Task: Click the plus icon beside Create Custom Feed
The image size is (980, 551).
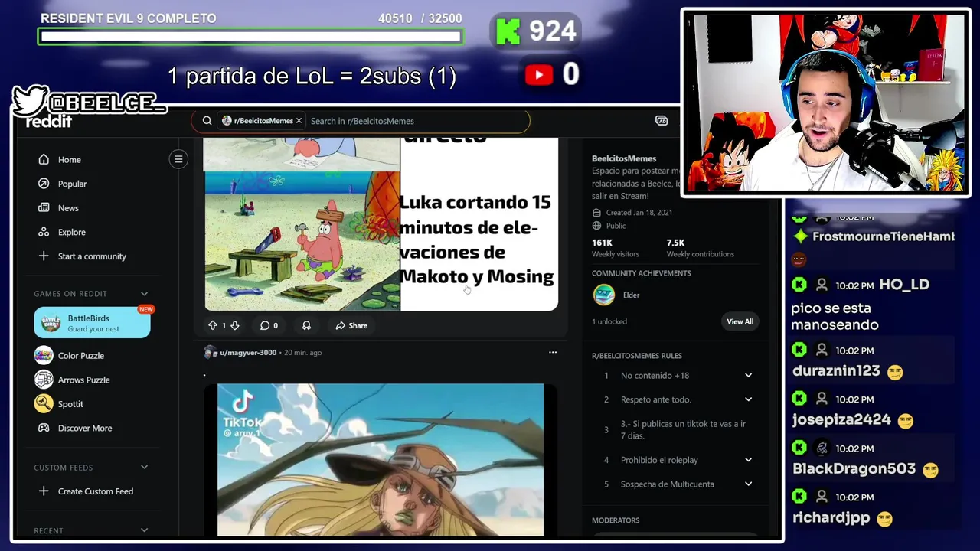Action: point(44,491)
